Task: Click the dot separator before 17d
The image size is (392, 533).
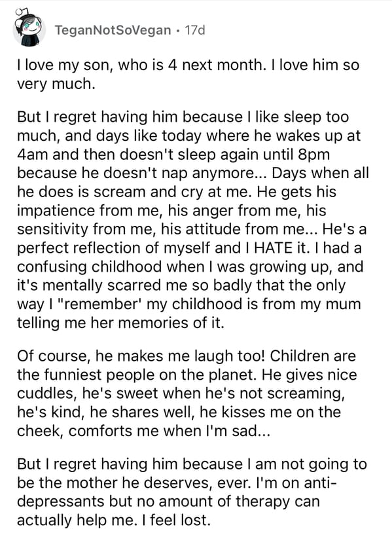Action: click(x=178, y=31)
